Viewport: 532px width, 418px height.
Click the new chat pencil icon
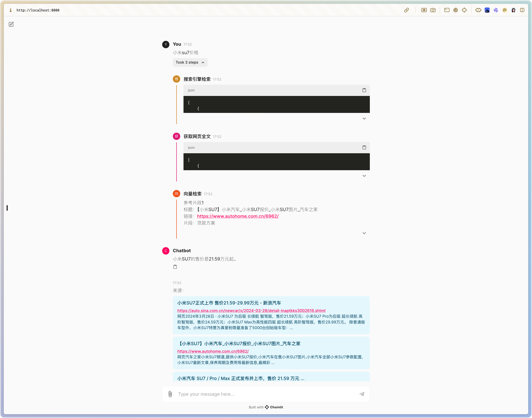tap(11, 24)
